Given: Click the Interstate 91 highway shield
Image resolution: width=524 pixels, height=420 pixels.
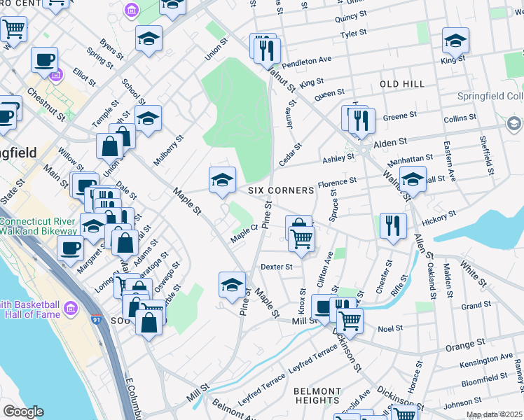Looking at the screenshot, I should [x=97, y=318].
